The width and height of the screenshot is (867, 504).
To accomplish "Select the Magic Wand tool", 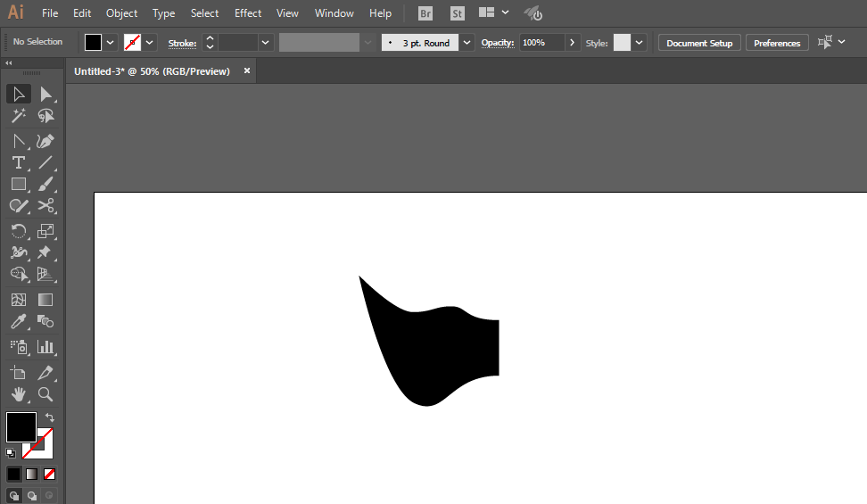I will (18, 116).
